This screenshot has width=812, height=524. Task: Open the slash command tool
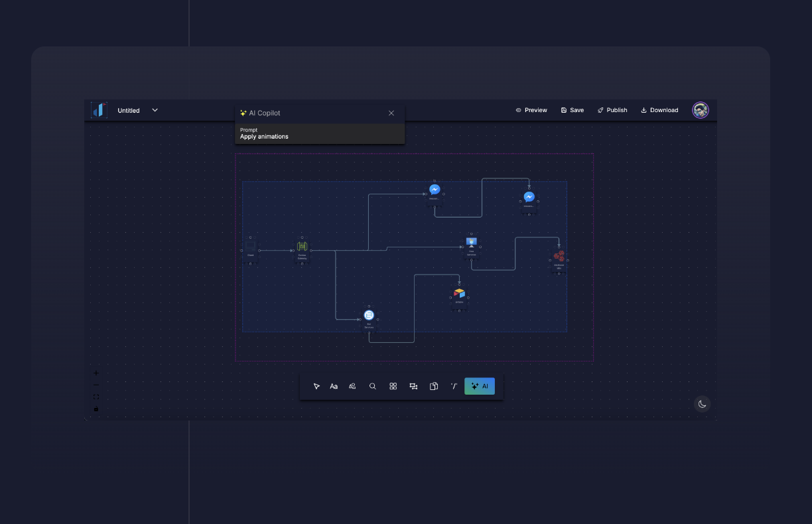454,386
